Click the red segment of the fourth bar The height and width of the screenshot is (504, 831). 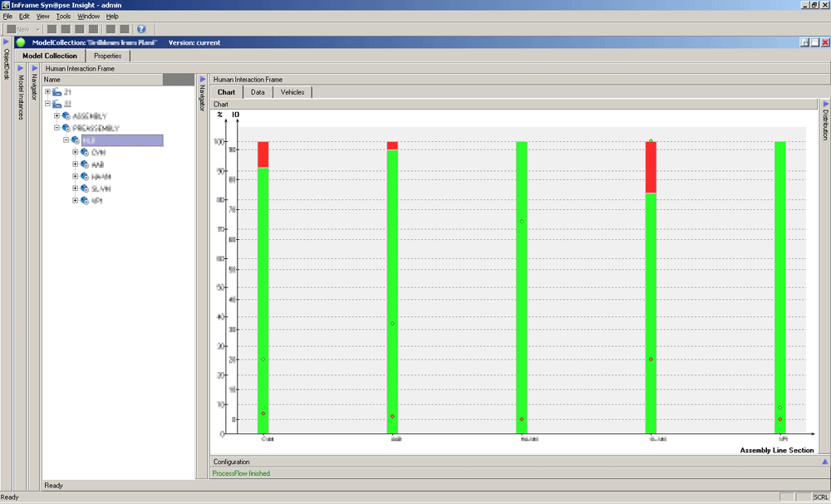pyautogui.click(x=651, y=166)
